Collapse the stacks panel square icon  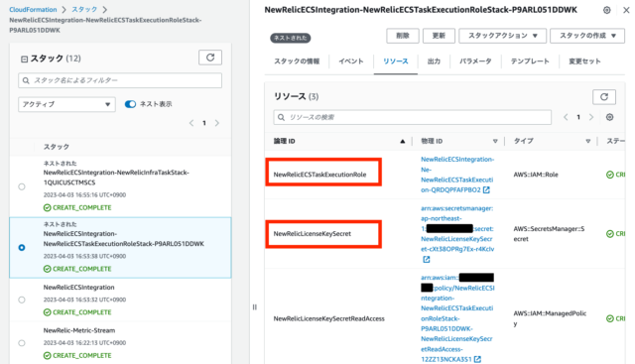24,60
